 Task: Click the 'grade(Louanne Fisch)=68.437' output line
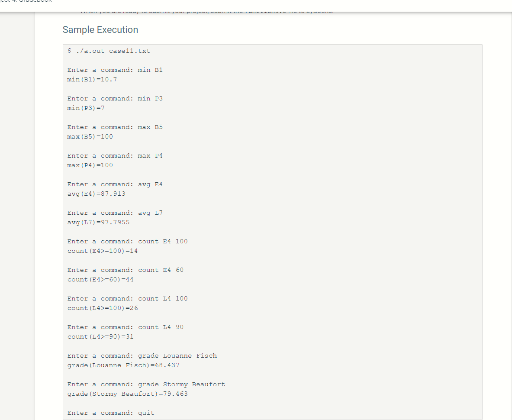[123, 365]
